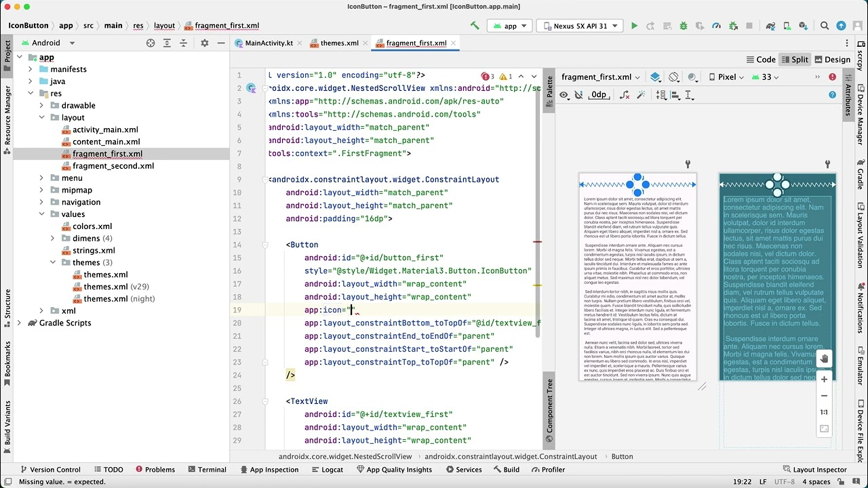The height and width of the screenshot is (488, 868).
Task: Open the app run configuration dropdown
Action: (511, 26)
